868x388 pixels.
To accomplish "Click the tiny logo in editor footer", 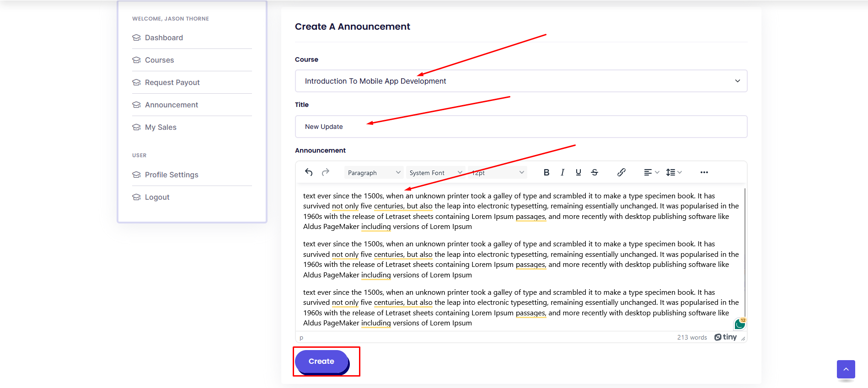I will [x=726, y=337].
